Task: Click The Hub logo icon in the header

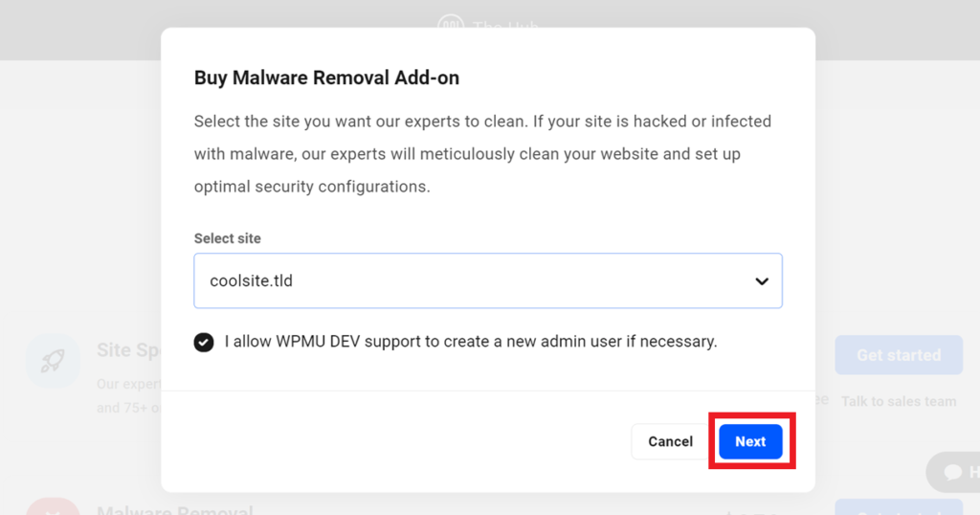Action: [451, 24]
